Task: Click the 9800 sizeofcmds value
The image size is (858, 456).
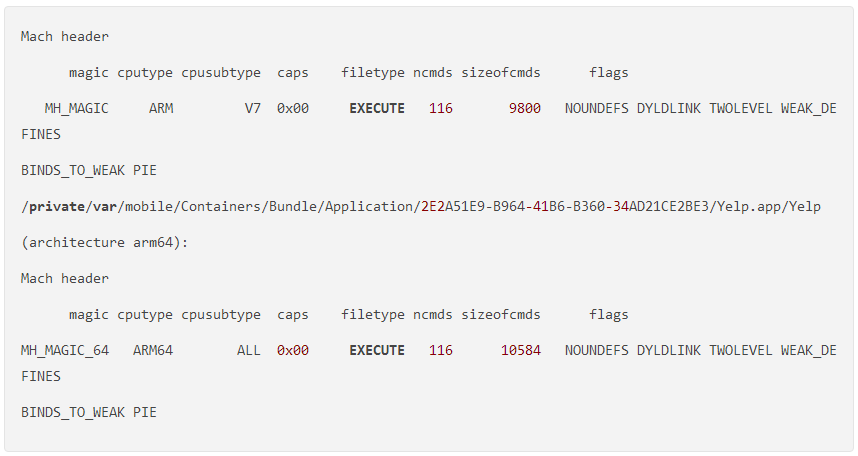Action: [524, 108]
